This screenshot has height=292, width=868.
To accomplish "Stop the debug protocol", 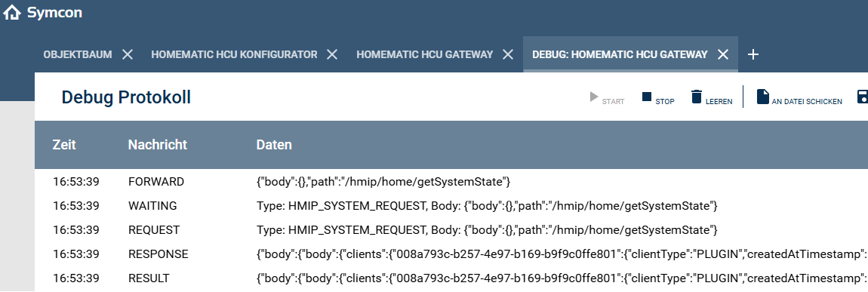I will coord(657,98).
